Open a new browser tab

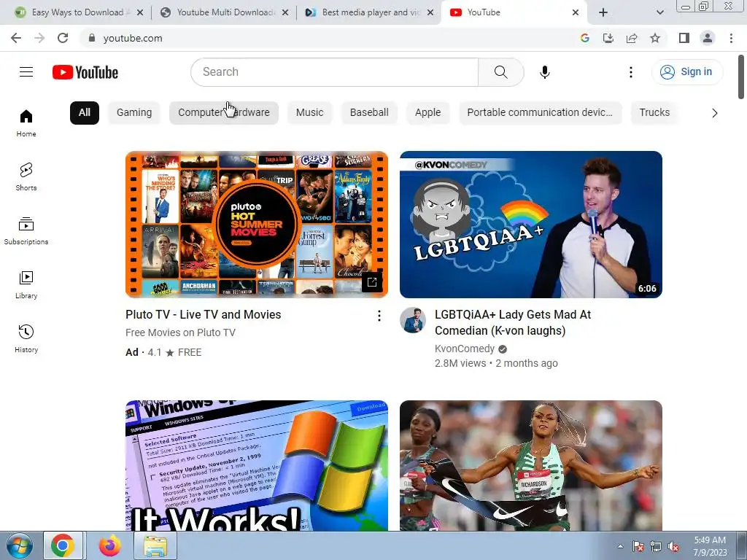point(603,12)
